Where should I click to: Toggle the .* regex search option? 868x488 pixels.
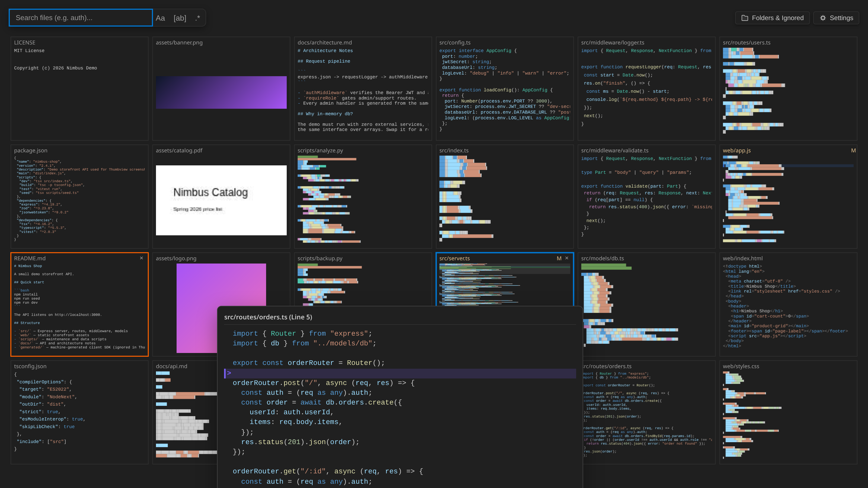197,18
